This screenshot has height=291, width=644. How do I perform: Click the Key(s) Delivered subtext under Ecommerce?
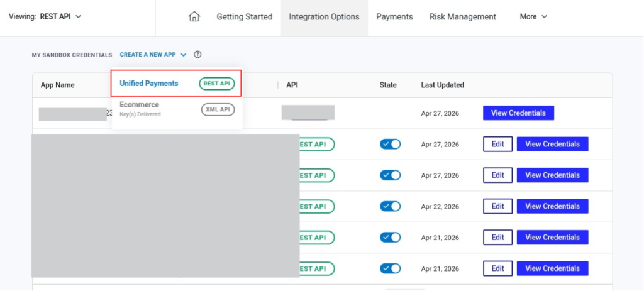(x=140, y=114)
